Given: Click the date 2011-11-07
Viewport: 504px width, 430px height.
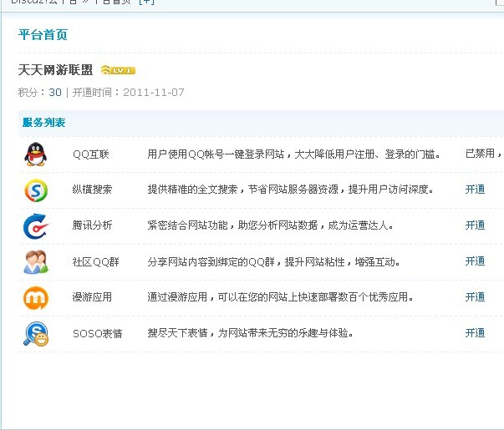Looking at the screenshot, I should pyautogui.click(x=154, y=93).
